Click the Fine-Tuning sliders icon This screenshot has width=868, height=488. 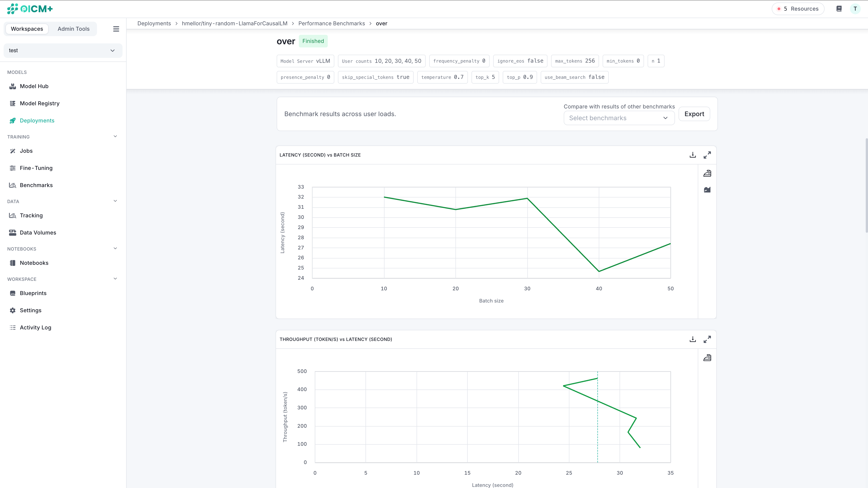click(x=12, y=168)
